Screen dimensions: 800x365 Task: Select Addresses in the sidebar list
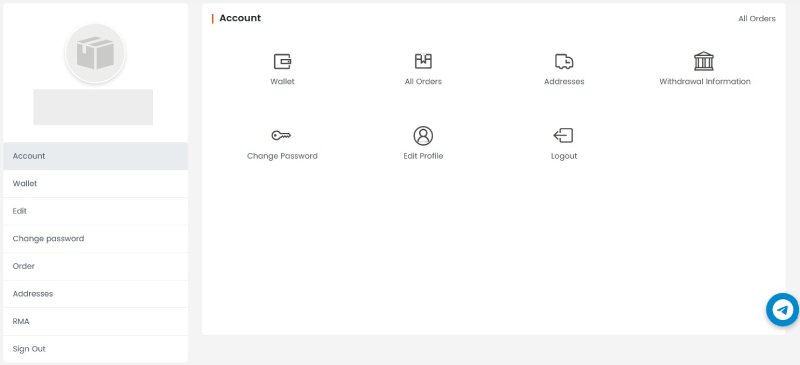tap(95, 294)
